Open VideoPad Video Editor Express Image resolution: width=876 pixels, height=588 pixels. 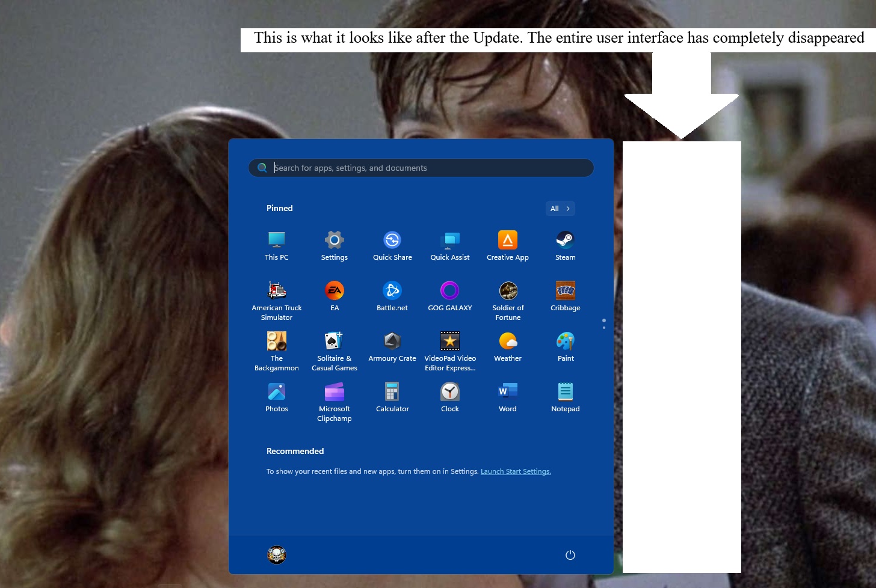(x=450, y=350)
